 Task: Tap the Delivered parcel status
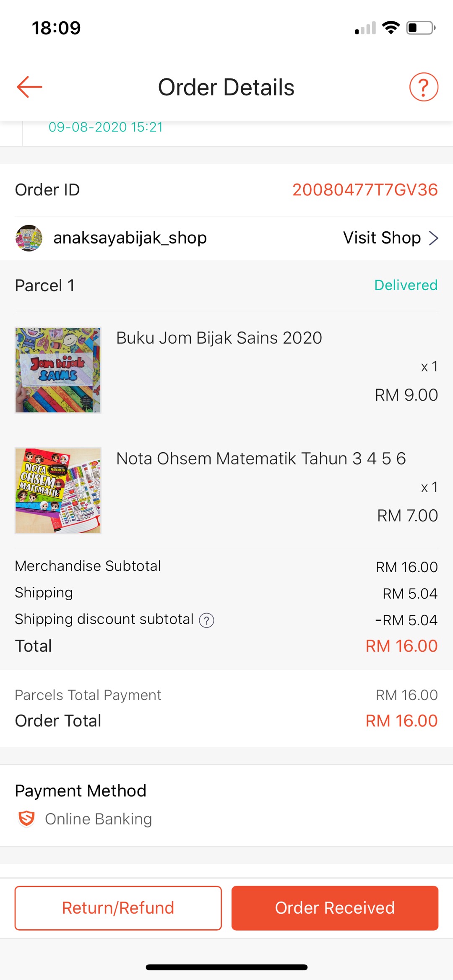pyautogui.click(x=406, y=285)
